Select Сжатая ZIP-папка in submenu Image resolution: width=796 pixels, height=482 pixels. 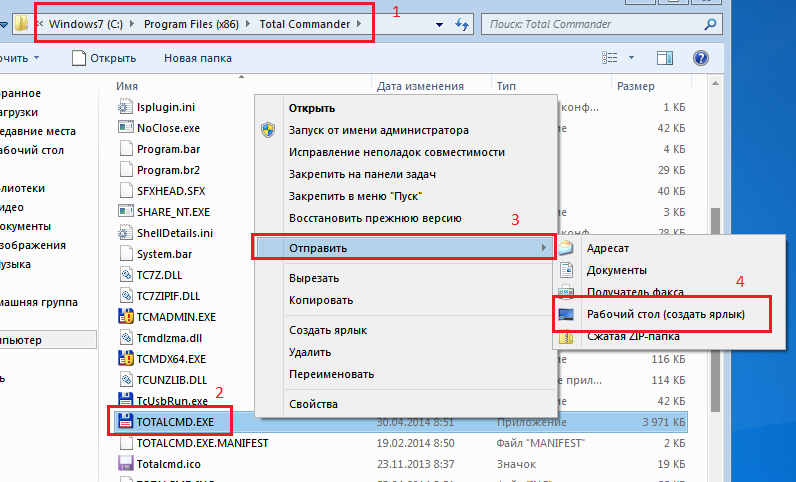[x=633, y=337]
